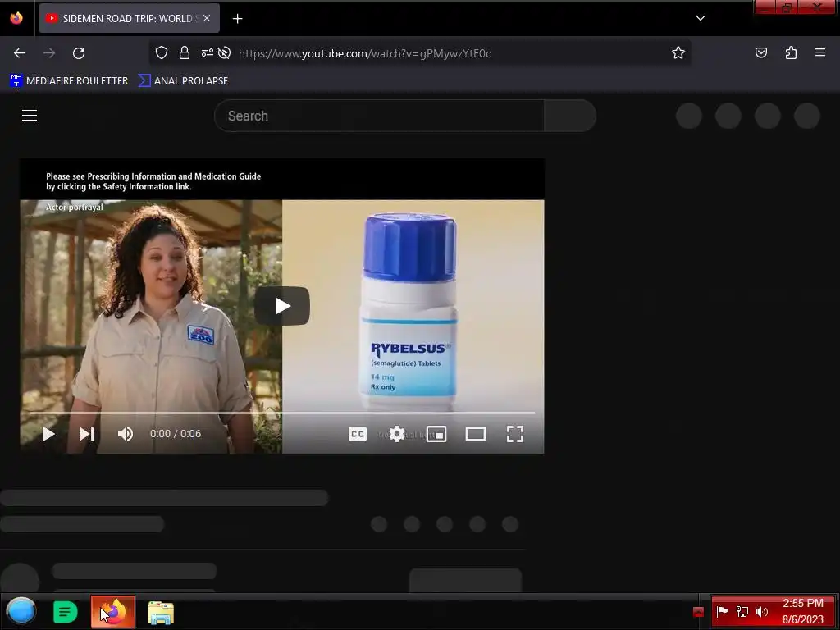
Task: Click the rightmost circular header icon placeholder
Action: (x=807, y=115)
